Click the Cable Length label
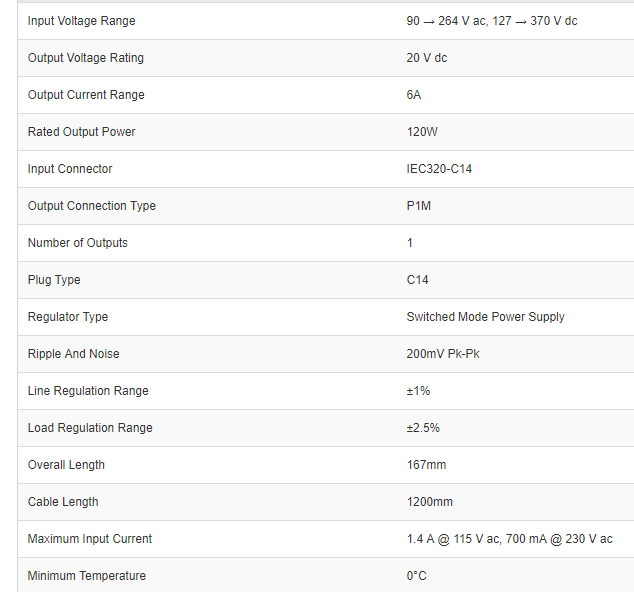 [63, 502]
